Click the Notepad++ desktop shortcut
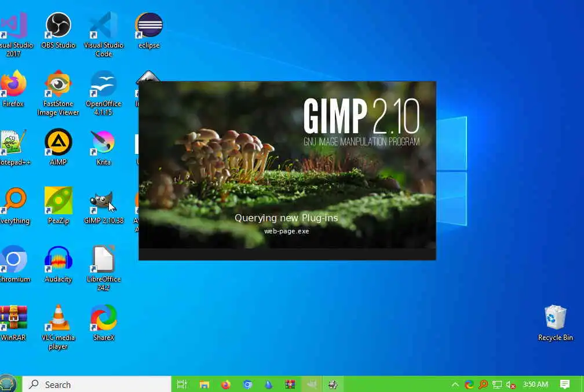Screen dimensions: 584x392 14,148
